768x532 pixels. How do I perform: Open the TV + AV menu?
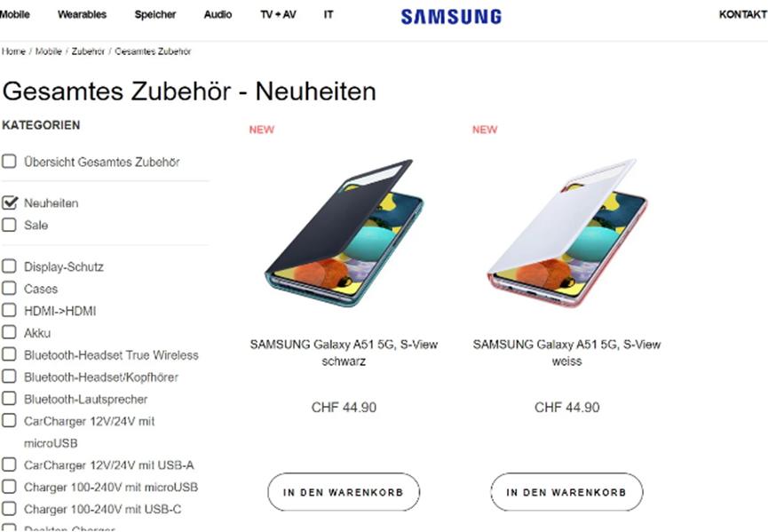click(x=278, y=14)
